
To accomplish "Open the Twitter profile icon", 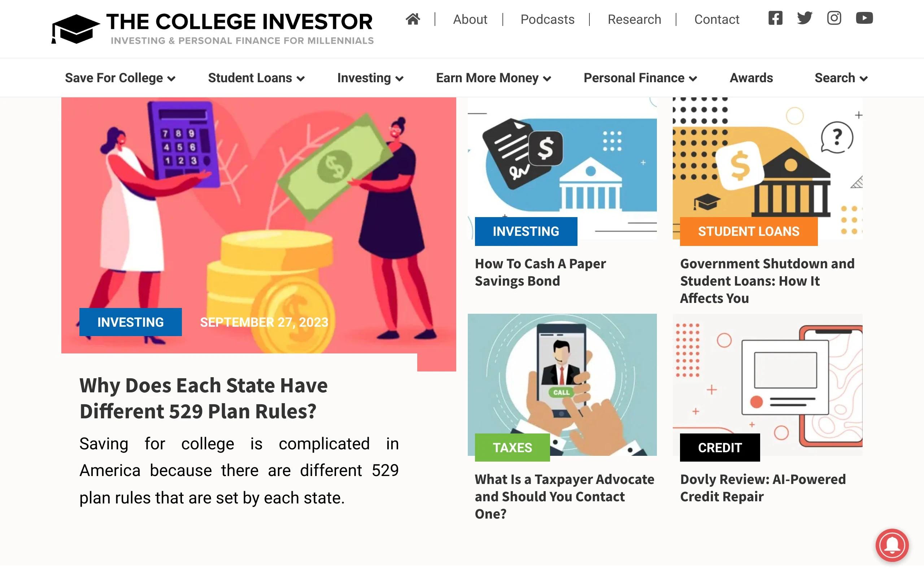I will click(x=805, y=18).
